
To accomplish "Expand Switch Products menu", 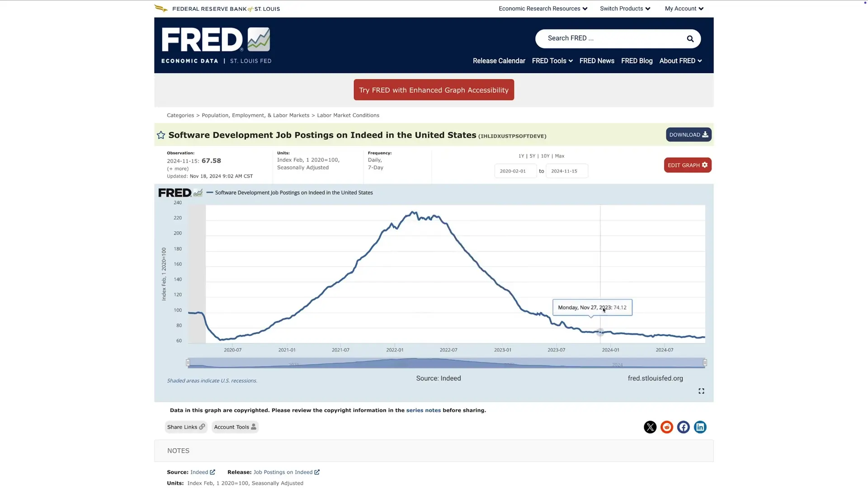I will (x=625, y=9).
